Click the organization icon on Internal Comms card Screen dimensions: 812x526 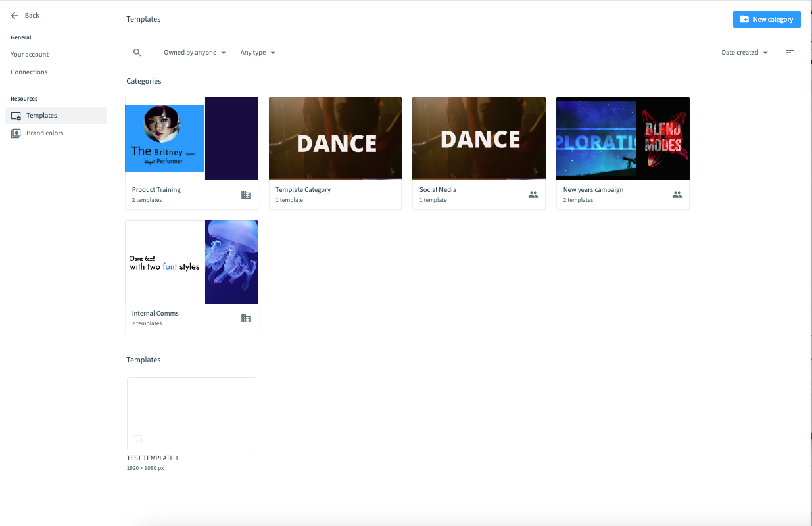click(246, 318)
